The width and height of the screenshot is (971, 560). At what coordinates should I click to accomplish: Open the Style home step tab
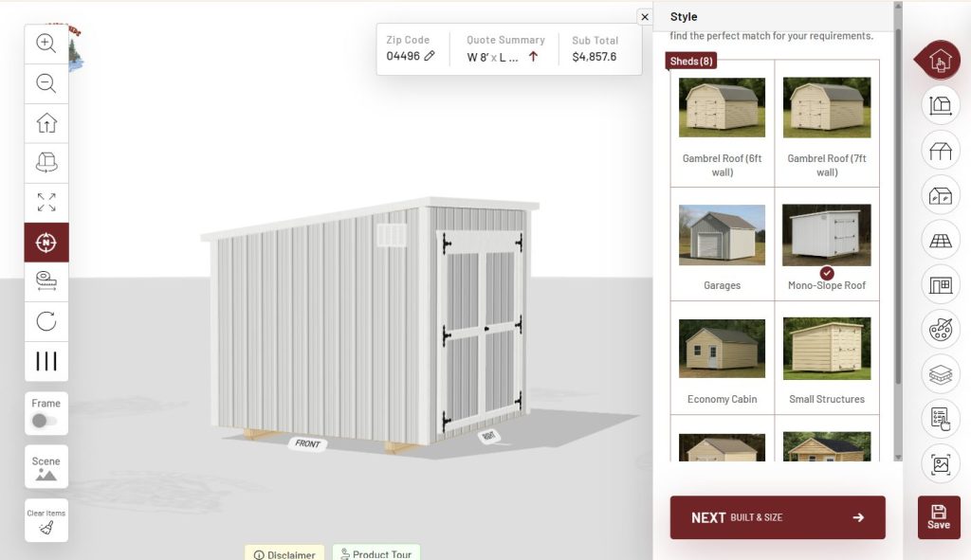(x=940, y=60)
